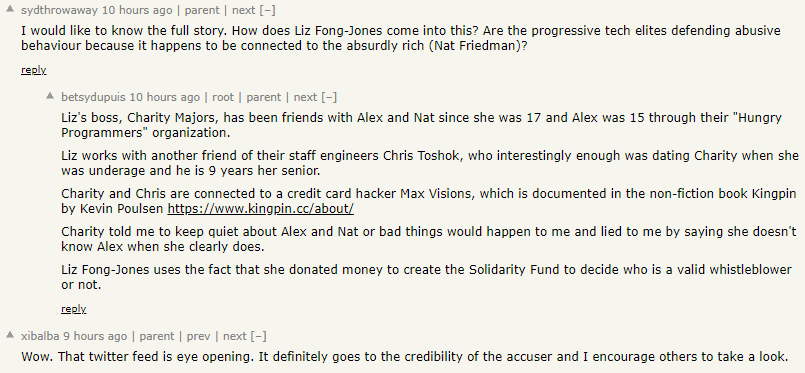Upvote xibalba's comment using the arrow
Viewport: 805px width, 373px height.
tap(9, 335)
